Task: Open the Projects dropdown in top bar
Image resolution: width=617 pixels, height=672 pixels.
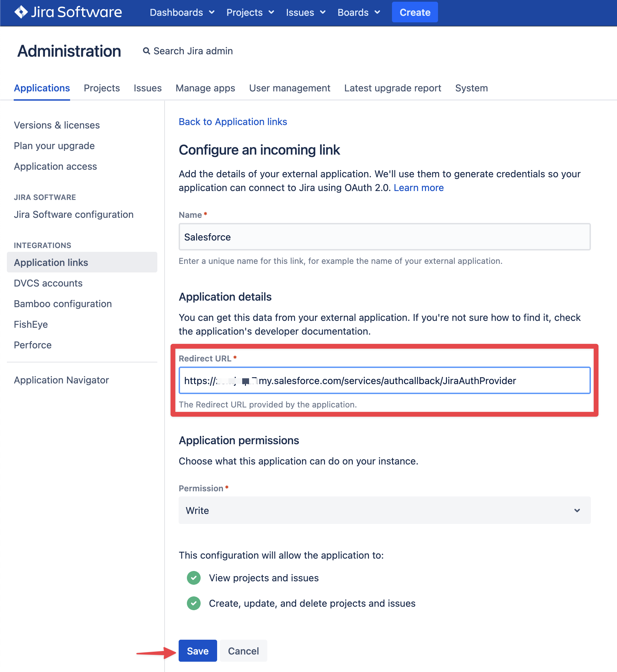Action: pyautogui.click(x=250, y=13)
